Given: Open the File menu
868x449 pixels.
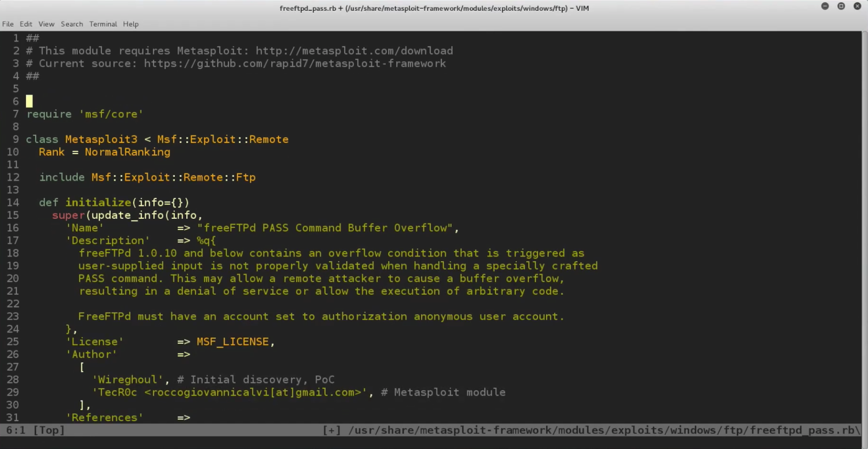Looking at the screenshot, I should click(8, 24).
